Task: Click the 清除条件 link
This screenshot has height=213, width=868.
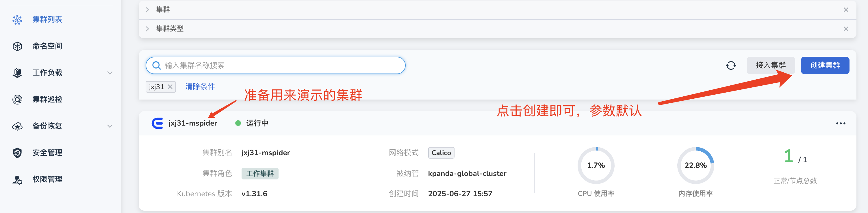Action: pos(200,87)
